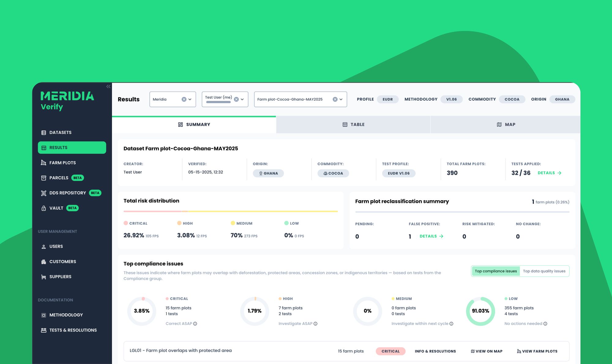
Task: Open the Farm plot-Cocoa-Ghana-MAY2025 dataset dropdown
Action: [341, 99]
